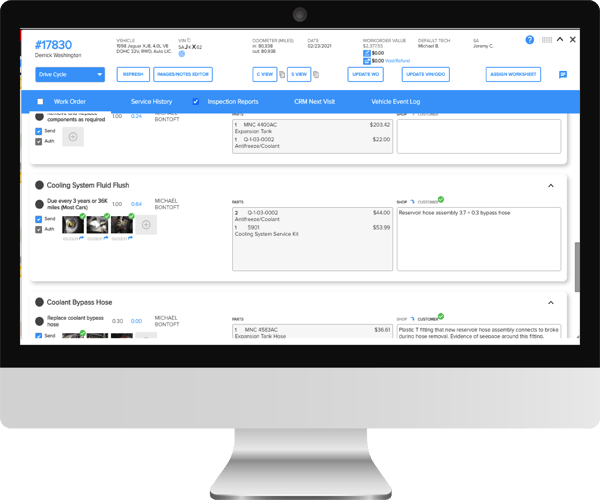Click status circle beside Coolant Bypass Hose title
This screenshot has height=500, width=600.
39,303
